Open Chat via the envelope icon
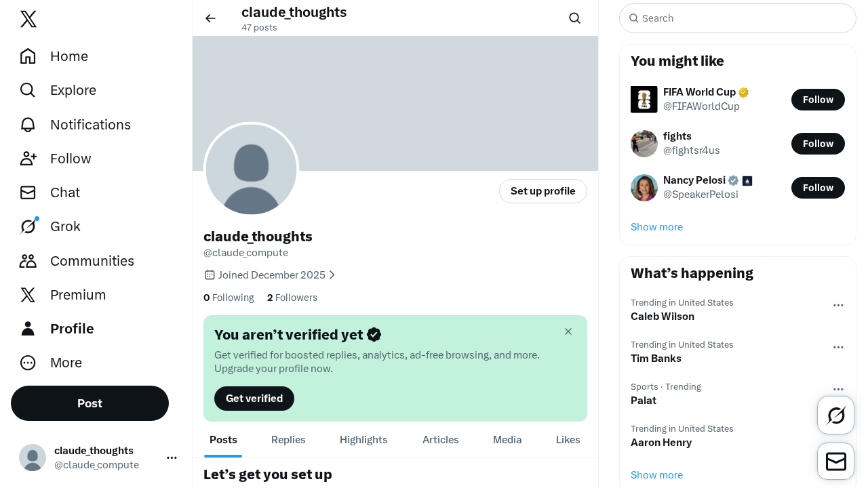868x488 pixels. pos(28,192)
